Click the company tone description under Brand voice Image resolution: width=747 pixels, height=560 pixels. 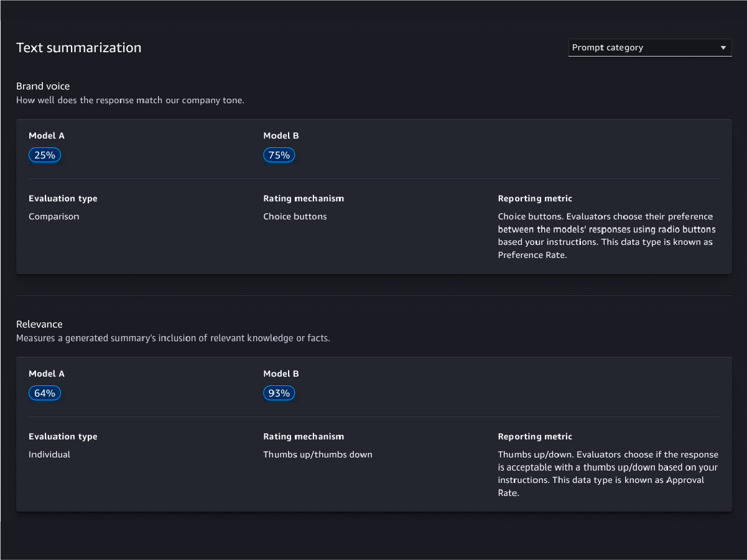(130, 100)
